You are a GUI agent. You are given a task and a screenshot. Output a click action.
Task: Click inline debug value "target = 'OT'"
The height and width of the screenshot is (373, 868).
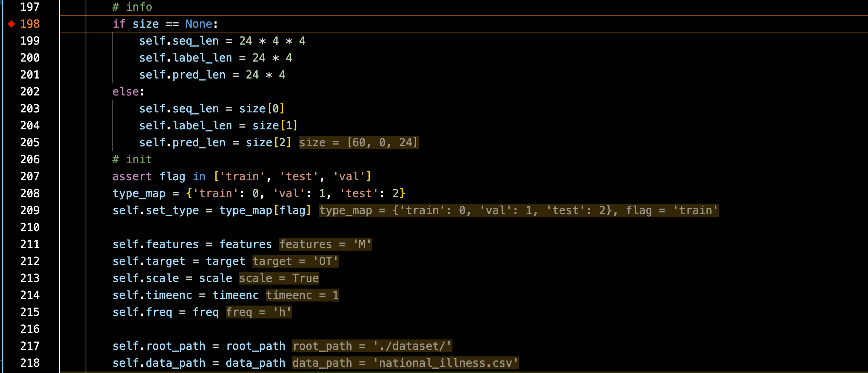(295, 261)
